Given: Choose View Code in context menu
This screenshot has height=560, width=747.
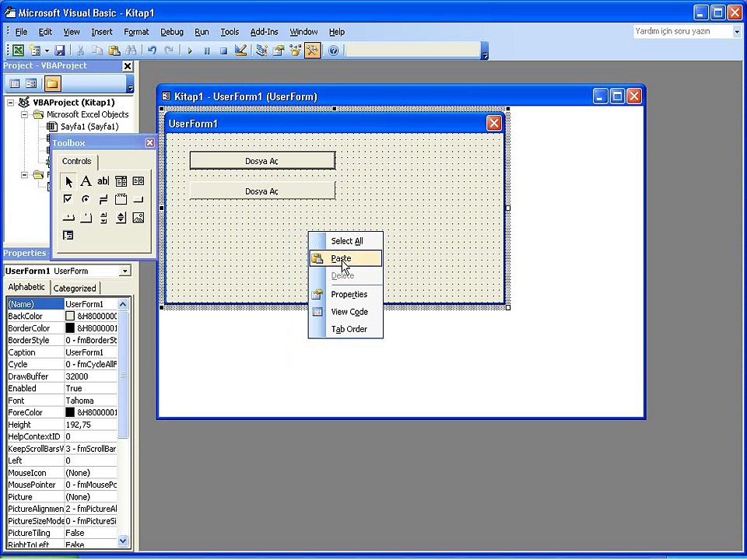Looking at the screenshot, I should 345,312.
